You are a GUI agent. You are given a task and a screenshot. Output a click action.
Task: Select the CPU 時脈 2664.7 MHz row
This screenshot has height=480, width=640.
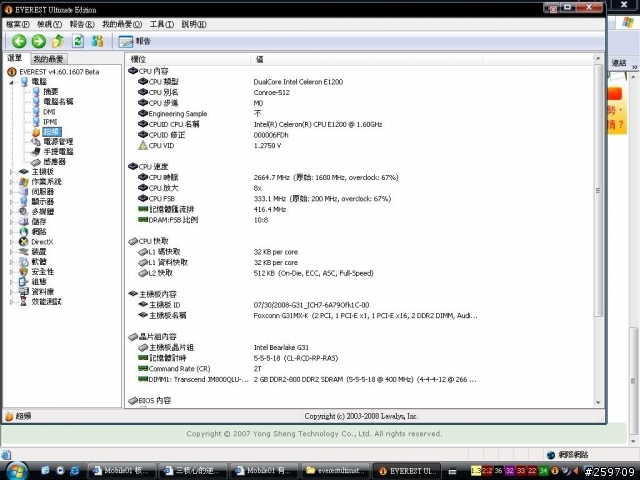360,178
